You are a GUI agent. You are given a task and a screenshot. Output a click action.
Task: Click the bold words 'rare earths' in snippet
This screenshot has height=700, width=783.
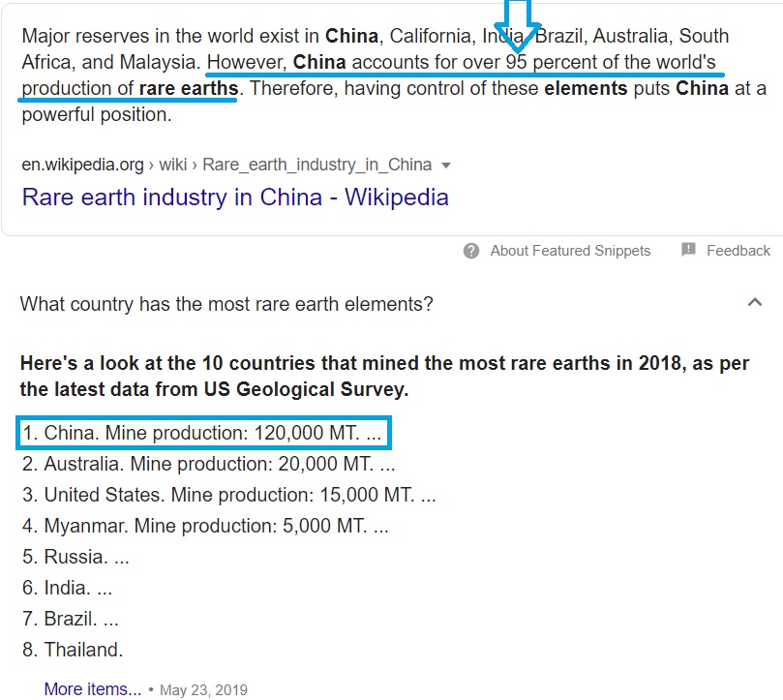(x=189, y=88)
